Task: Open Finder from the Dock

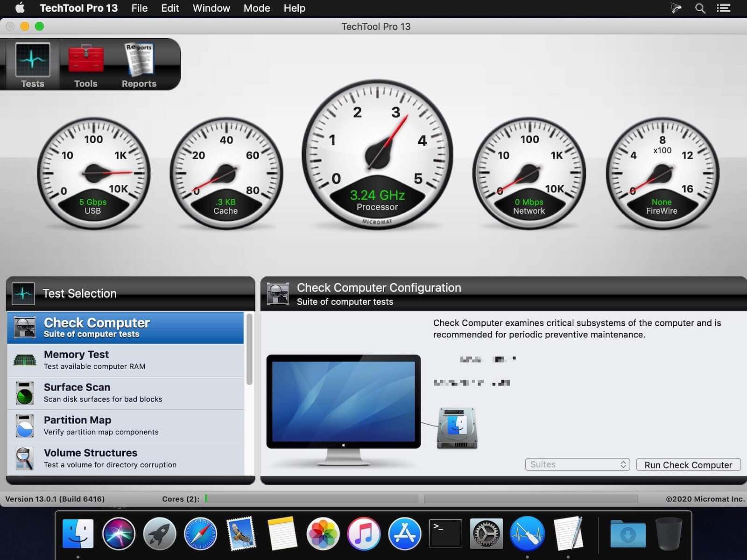Action: pyautogui.click(x=78, y=533)
